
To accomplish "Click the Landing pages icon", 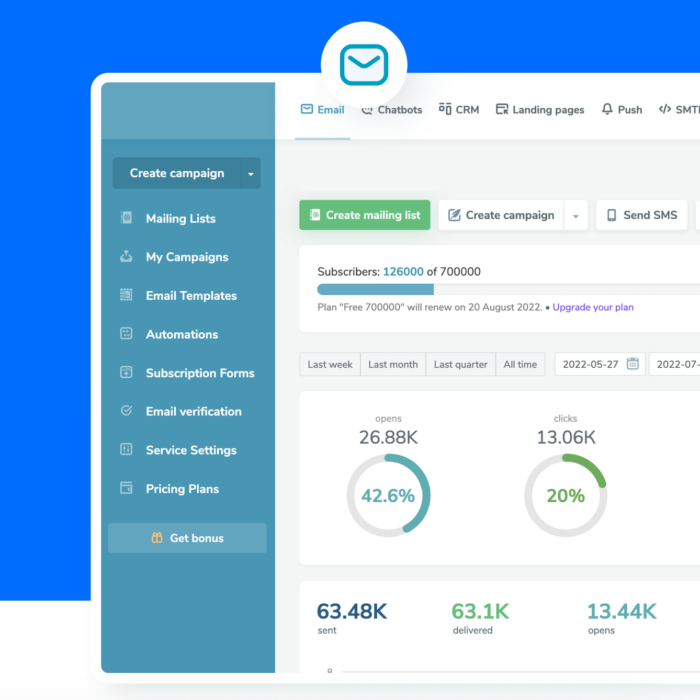I will 502,109.
